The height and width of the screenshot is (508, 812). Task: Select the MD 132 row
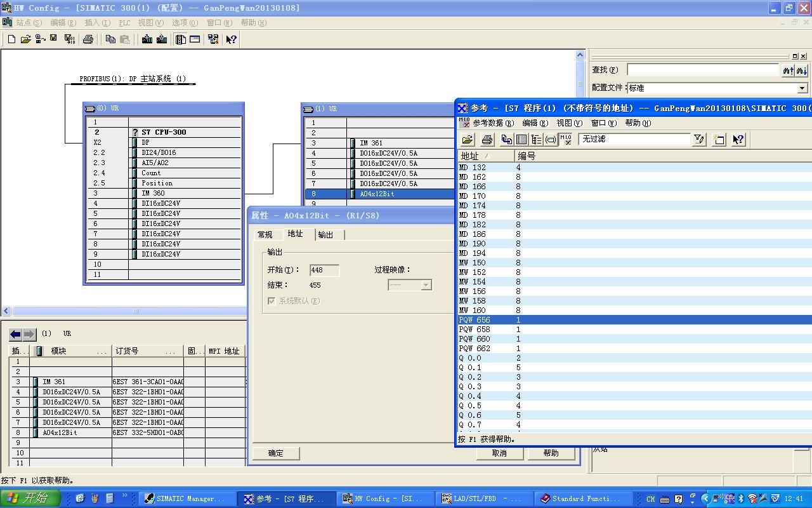click(634, 168)
